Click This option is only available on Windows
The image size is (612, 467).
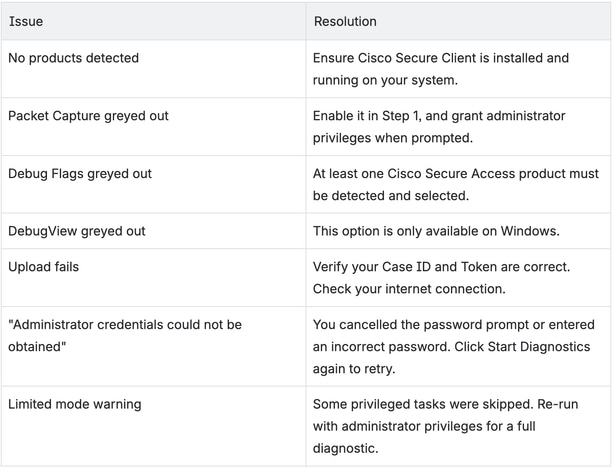pyautogui.click(x=436, y=231)
